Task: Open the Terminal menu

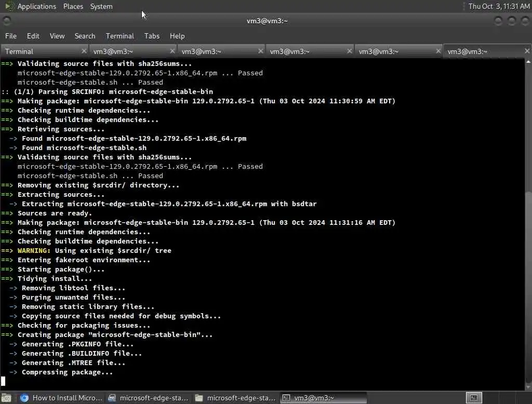Action: pyautogui.click(x=120, y=36)
